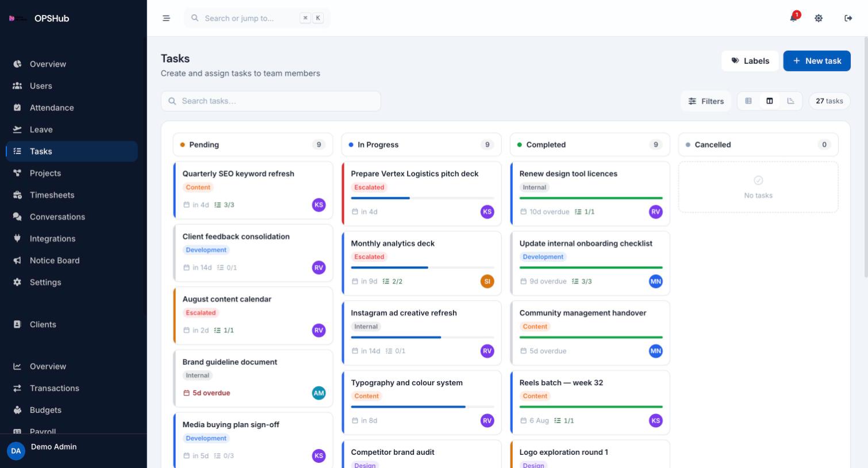868x468 pixels.
Task: Click the Attendance icon in the sidebar
Action: tap(17, 108)
